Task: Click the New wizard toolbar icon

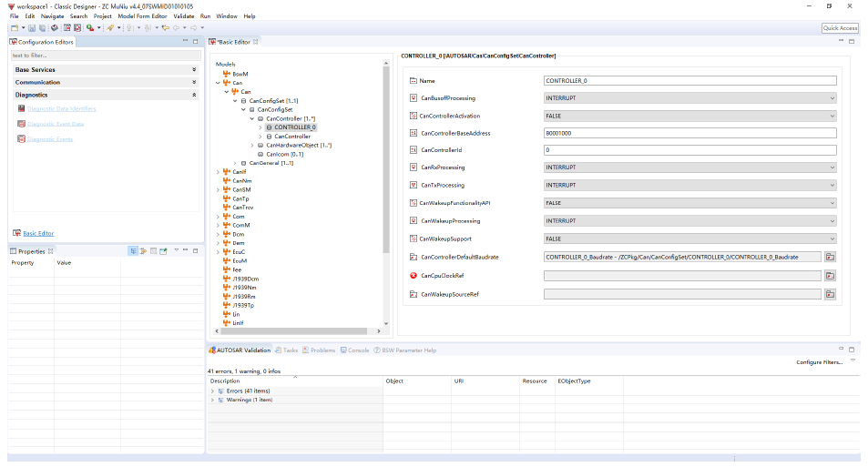Action: 15,27
